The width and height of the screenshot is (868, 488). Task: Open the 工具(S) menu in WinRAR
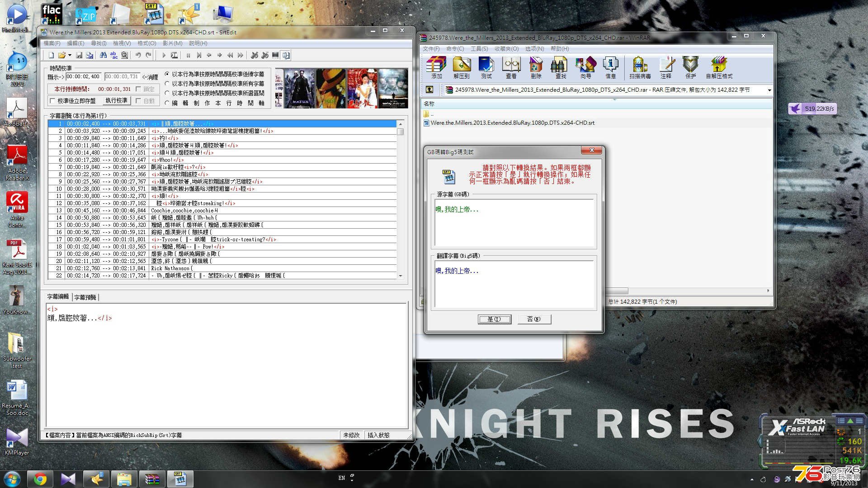(x=479, y=49)
